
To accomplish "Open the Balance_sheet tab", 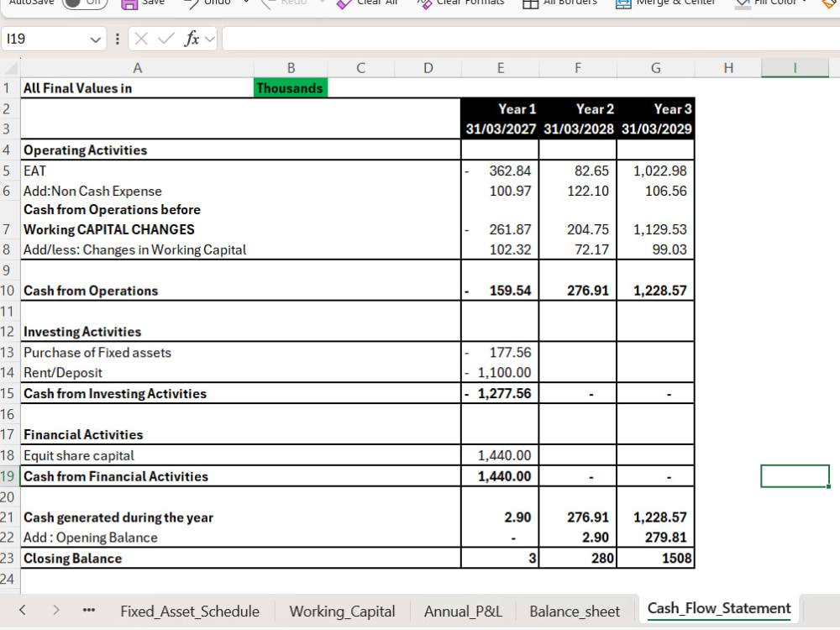I will [x=575, y=612].
